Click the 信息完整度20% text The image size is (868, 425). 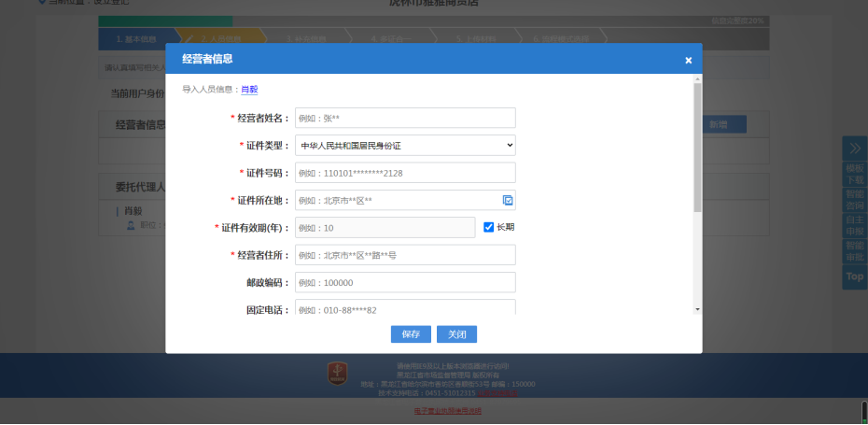pos(737,21)
